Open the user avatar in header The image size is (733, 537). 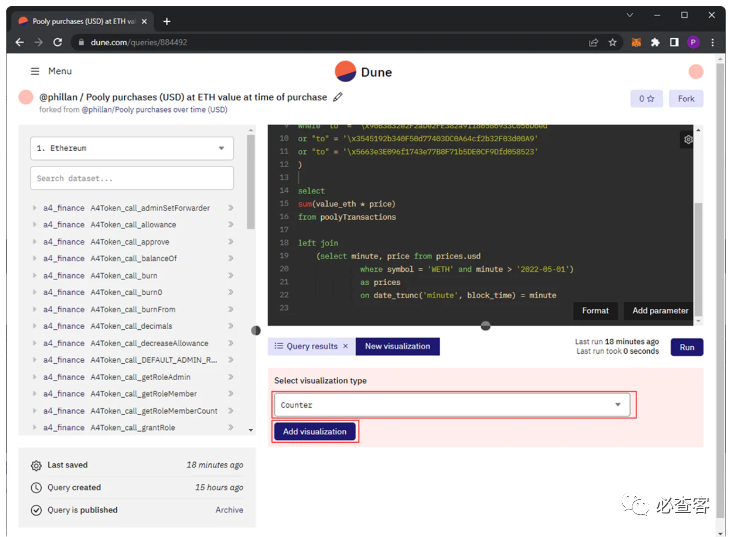pos(696,72)
